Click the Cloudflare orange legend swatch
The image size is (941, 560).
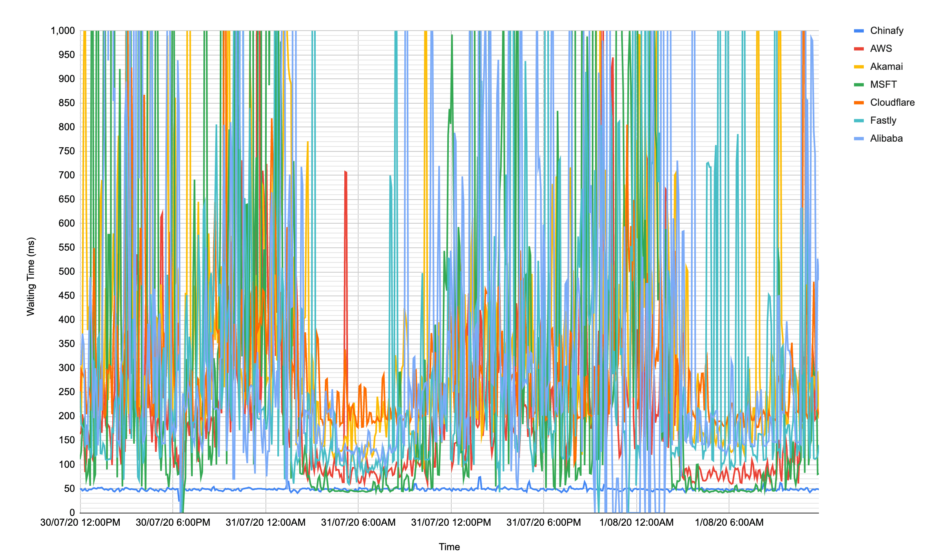click(858, 103)
